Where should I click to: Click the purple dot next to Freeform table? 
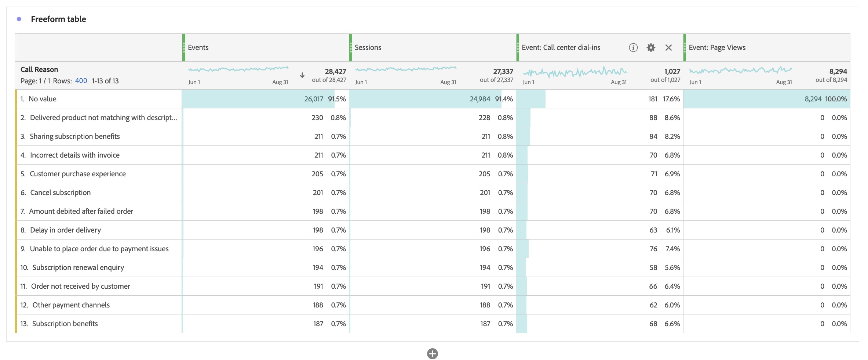coord(19,19)
